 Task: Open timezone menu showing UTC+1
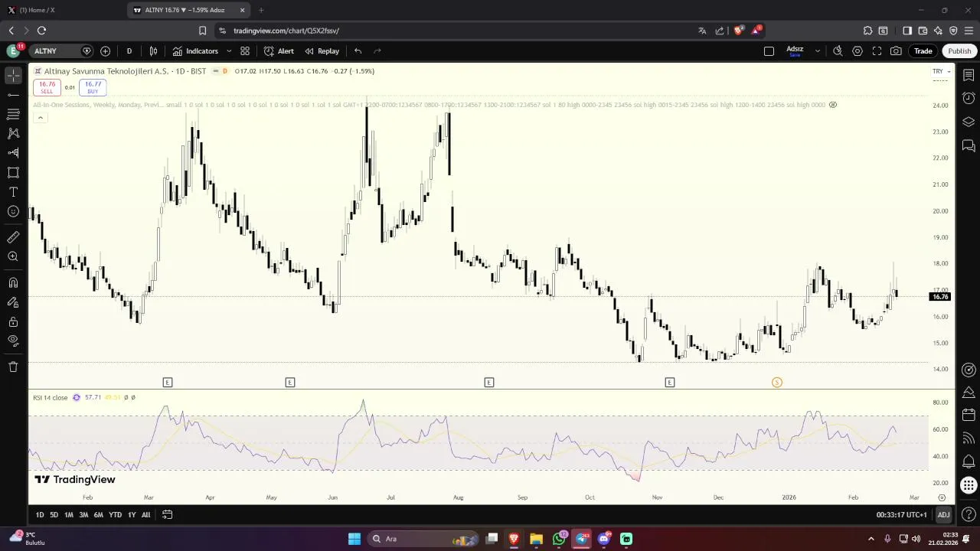click(901, 515)
